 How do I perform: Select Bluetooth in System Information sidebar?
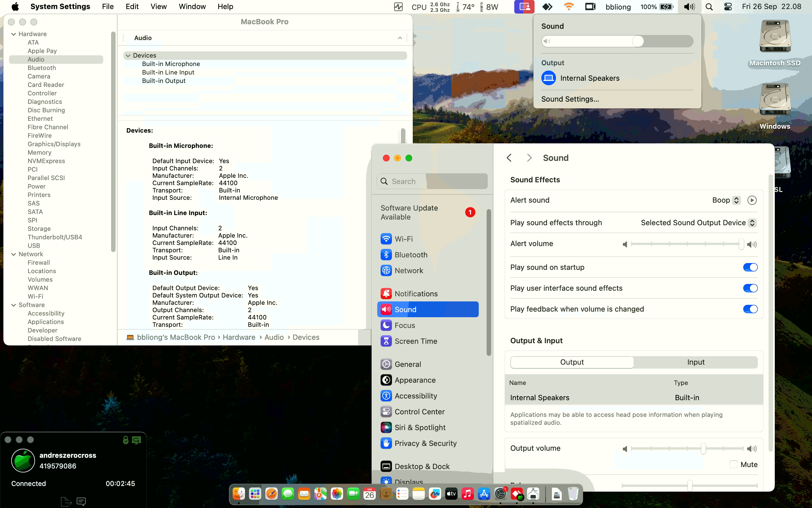42,68
